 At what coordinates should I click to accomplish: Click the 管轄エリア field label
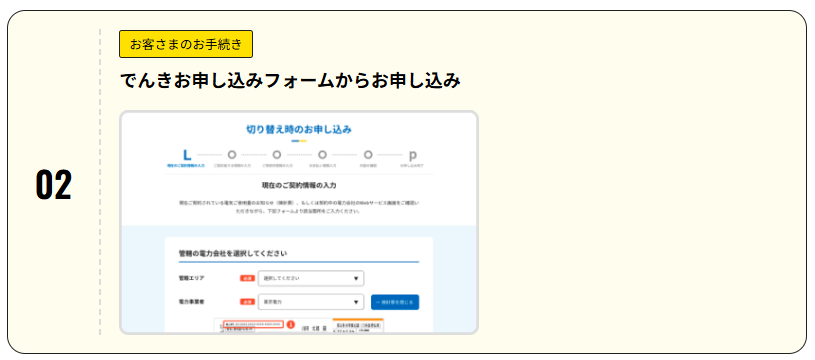pyautogui.click(x=192, y=278)
